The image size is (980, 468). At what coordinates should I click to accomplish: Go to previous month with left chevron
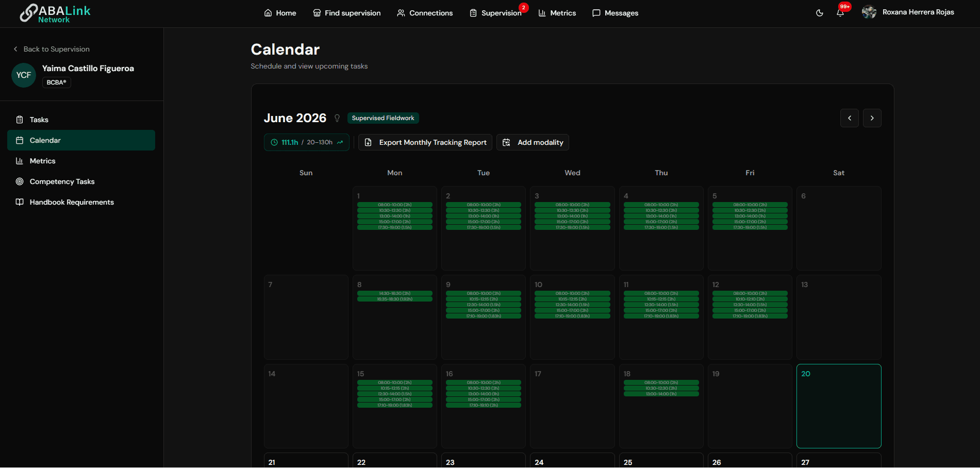850,118
